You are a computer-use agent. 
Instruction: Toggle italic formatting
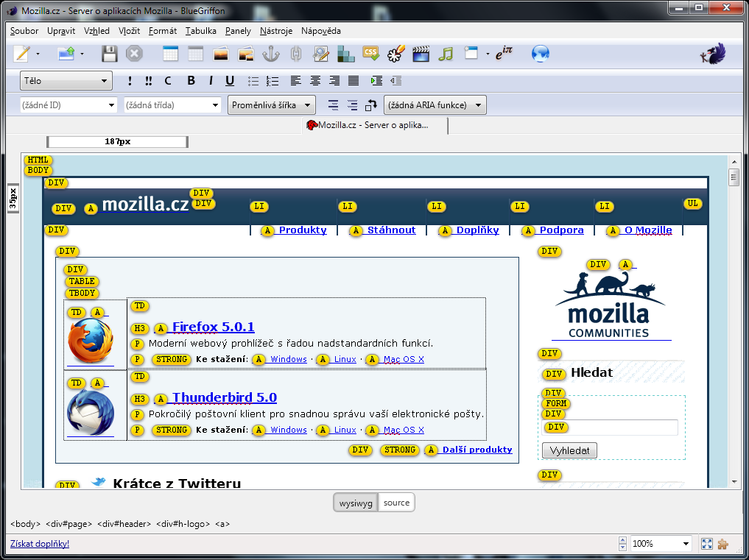coord(211,81)
